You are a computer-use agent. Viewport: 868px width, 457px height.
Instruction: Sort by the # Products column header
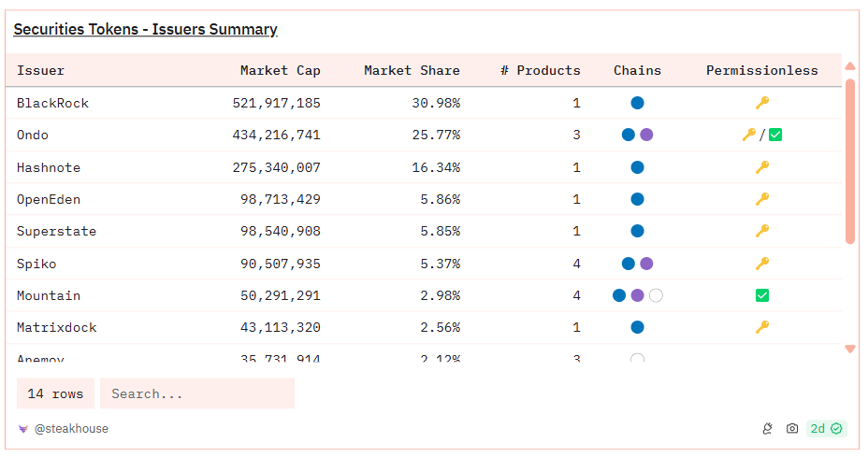point(541,70)
